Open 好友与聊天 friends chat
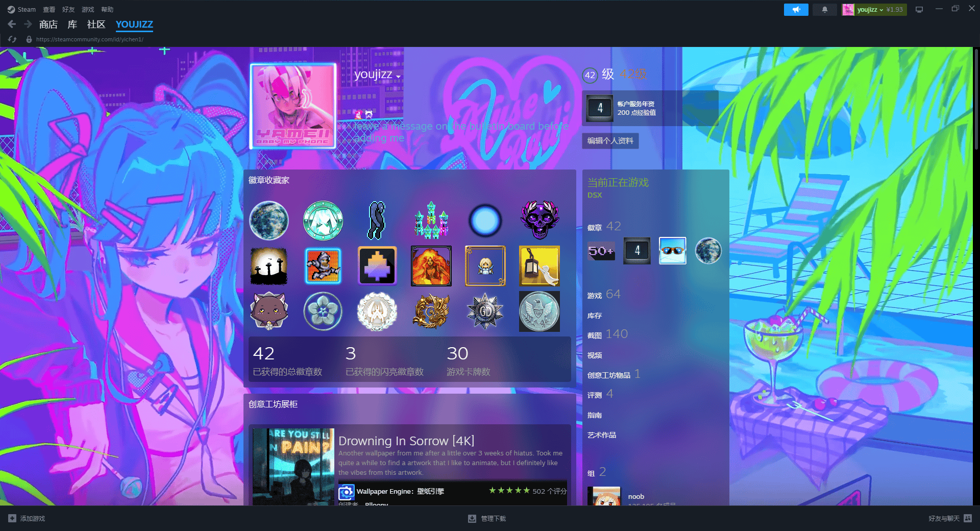Screen dimensions: 980x531 click(950, 518)
